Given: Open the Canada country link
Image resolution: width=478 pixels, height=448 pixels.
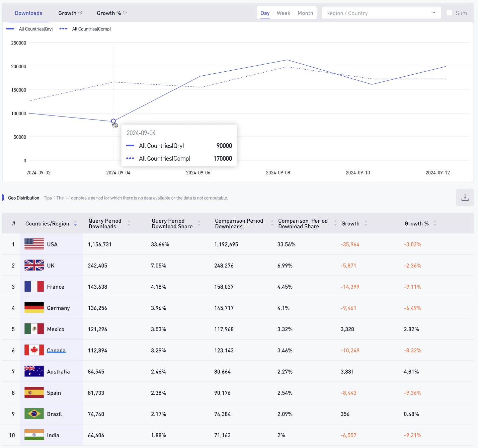Looking at the screenshot, I should 56,351.
